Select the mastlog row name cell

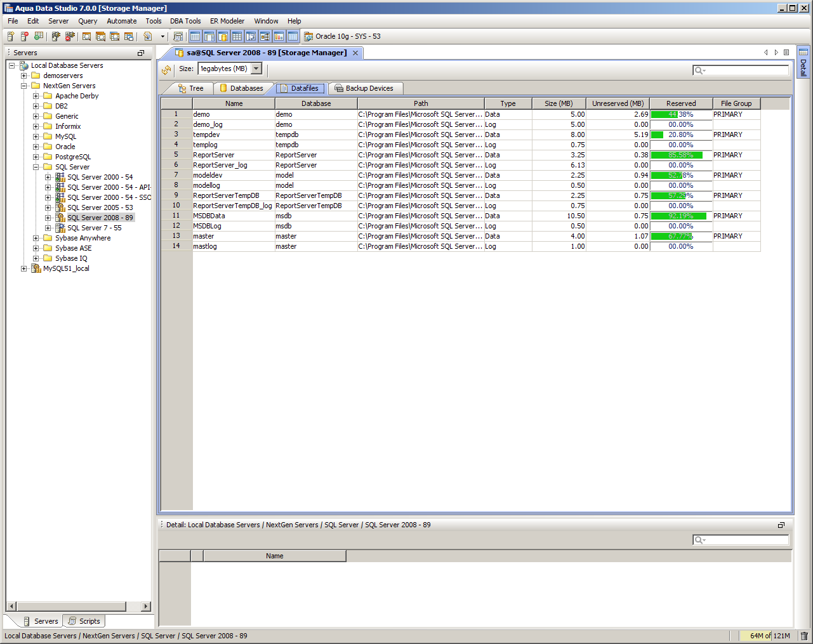[234, 246]
